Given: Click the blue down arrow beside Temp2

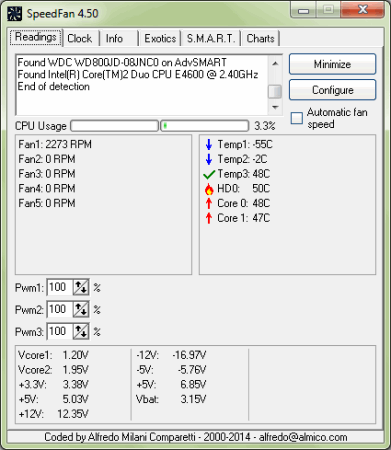Looking at the screenshot, I should pyautogui.click(x=209, y=159).
